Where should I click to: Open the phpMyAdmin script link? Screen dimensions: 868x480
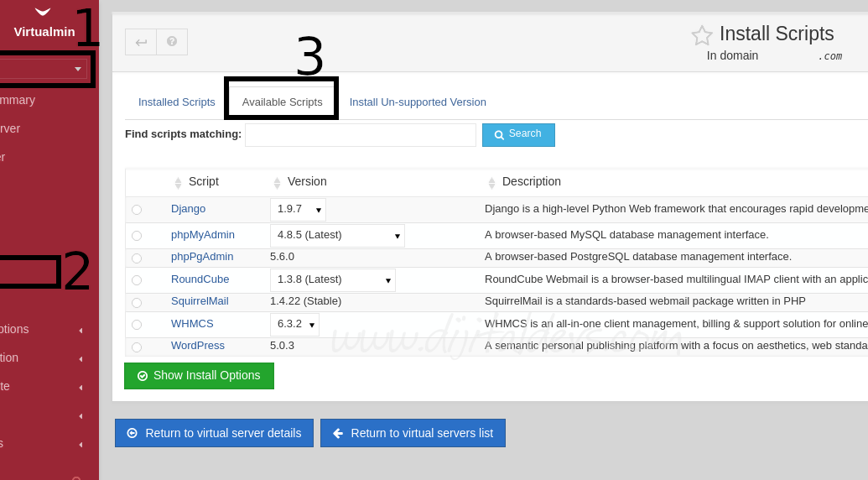pyautogui.click(x=203, y=235)
